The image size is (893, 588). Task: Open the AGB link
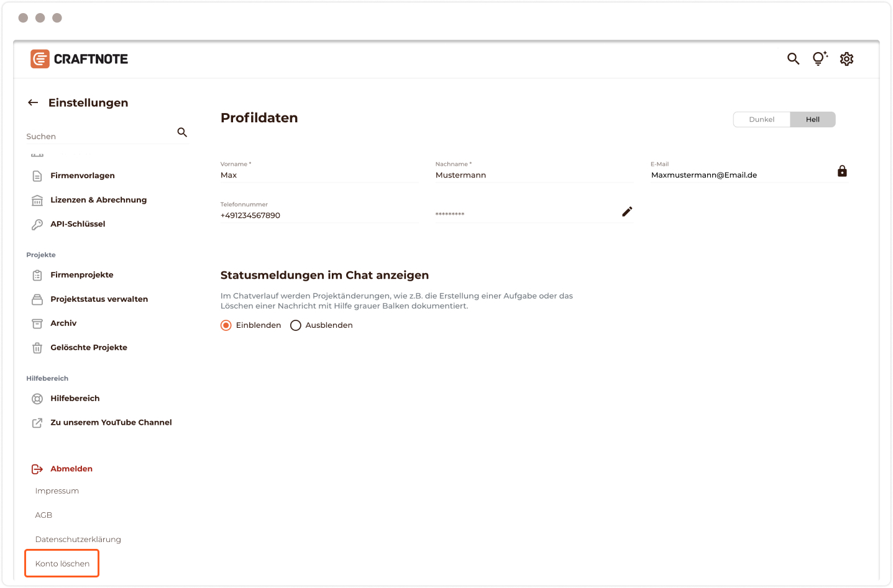44,515
